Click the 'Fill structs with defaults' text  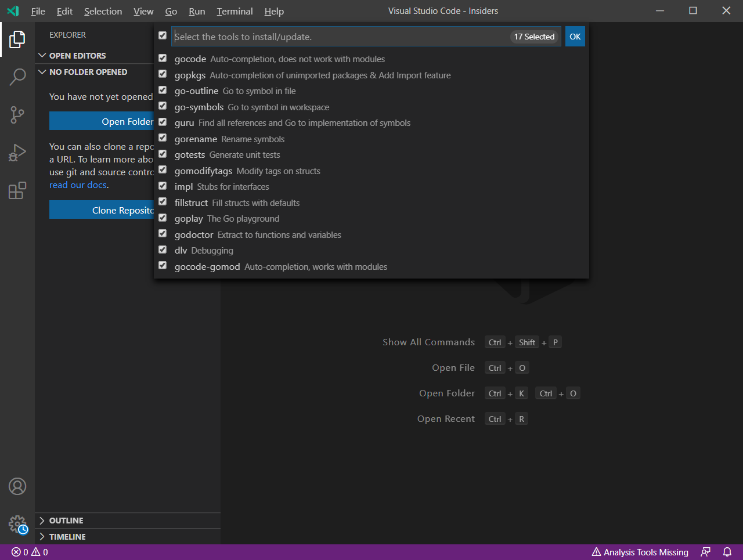click(x=256, y=203)
